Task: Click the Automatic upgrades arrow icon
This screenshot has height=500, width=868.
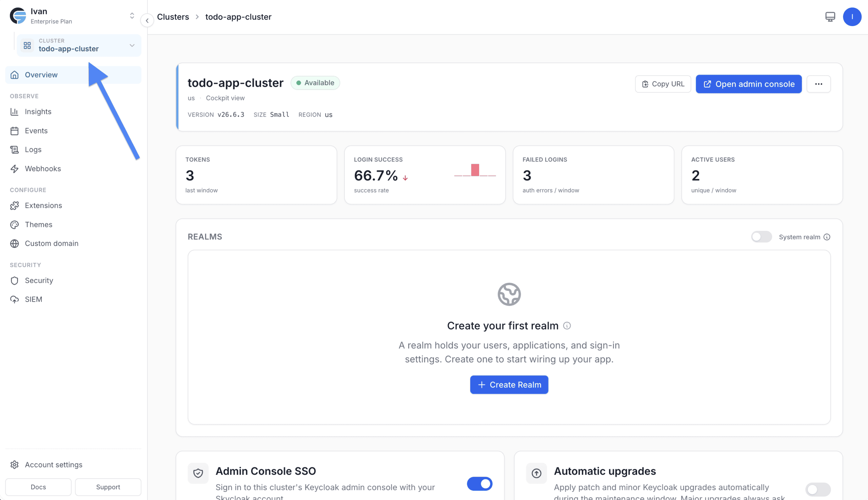Action: tap(536, 473)
